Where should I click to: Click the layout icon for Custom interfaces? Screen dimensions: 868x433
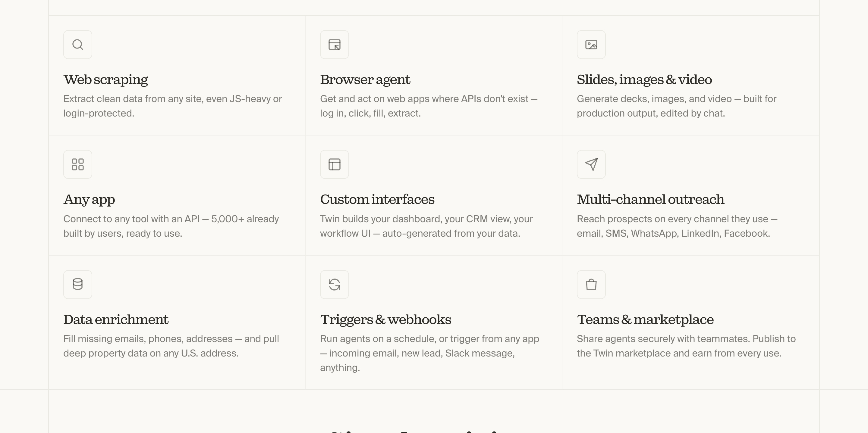pos(334,164)
